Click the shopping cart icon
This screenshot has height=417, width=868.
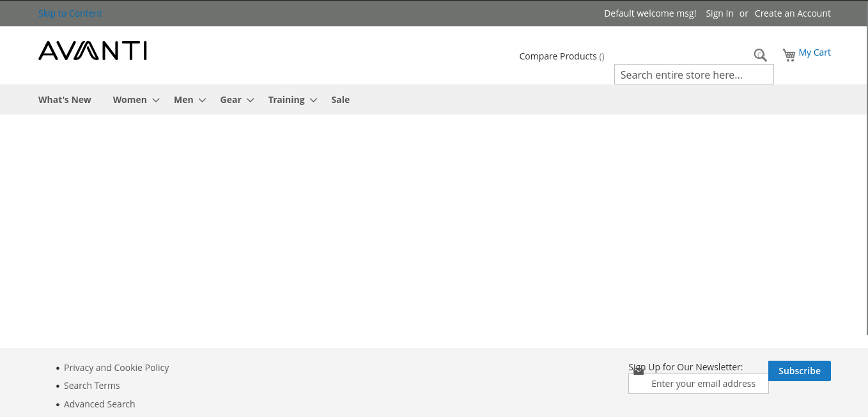pyautogui.click(x=789, y=55)
